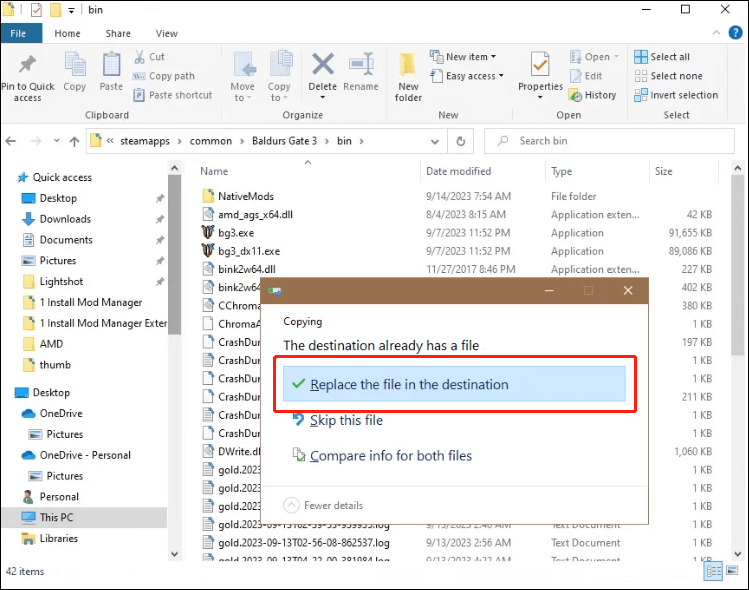
Task: Click Invert selection
Action: coord(676,95)
